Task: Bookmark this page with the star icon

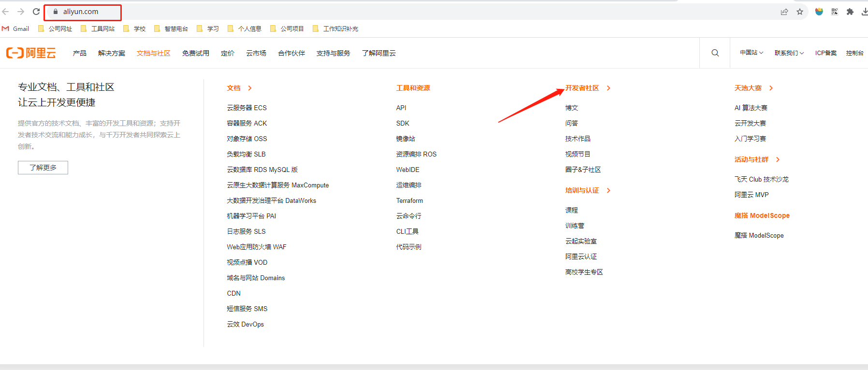Action: pos(800,12)
